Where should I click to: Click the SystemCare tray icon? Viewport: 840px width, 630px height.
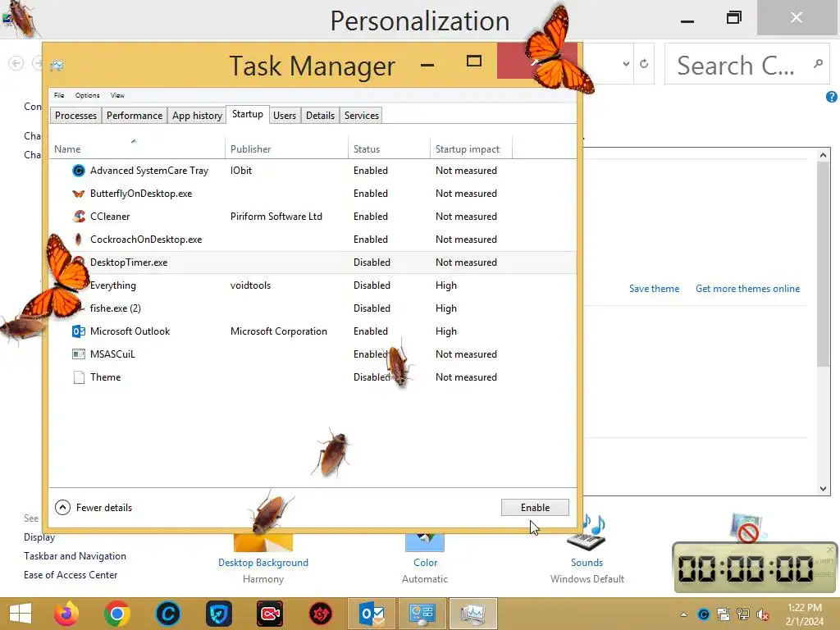pos(703,614)
